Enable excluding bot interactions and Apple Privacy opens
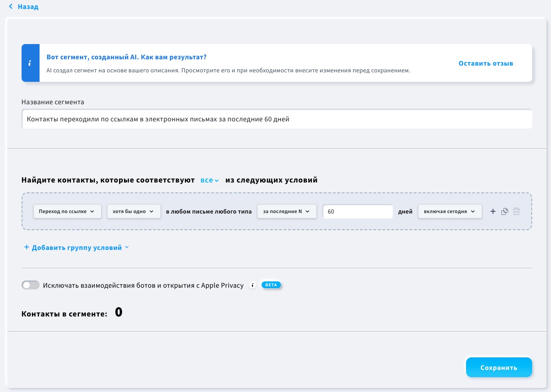 click(x=31, y=285)
